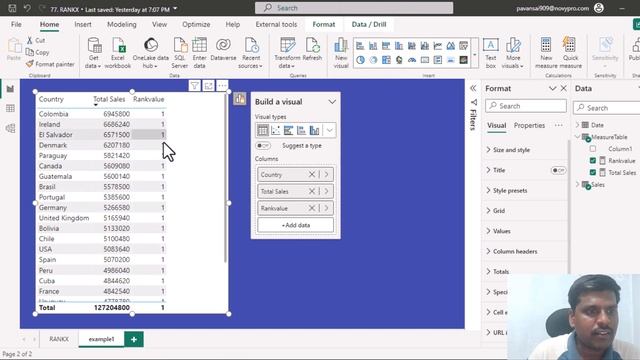Click the Format painter
The width and height of the screenshot is (640, 360).
pyautogui.click(x=50, y=64)
